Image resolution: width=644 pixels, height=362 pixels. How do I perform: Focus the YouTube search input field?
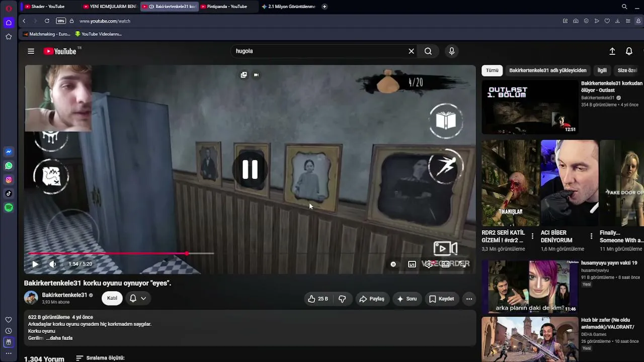point(320,51)
